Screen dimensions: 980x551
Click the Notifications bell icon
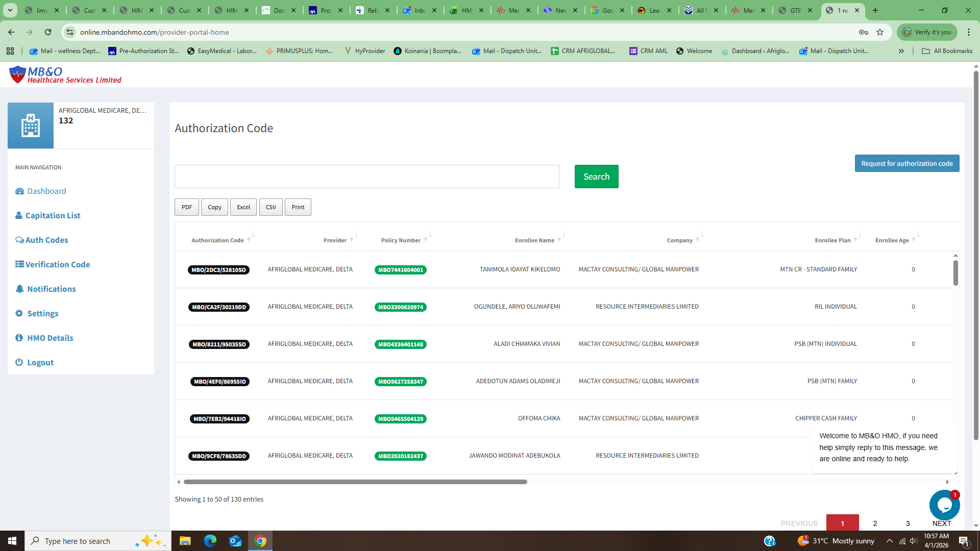[x=19, y=289]
